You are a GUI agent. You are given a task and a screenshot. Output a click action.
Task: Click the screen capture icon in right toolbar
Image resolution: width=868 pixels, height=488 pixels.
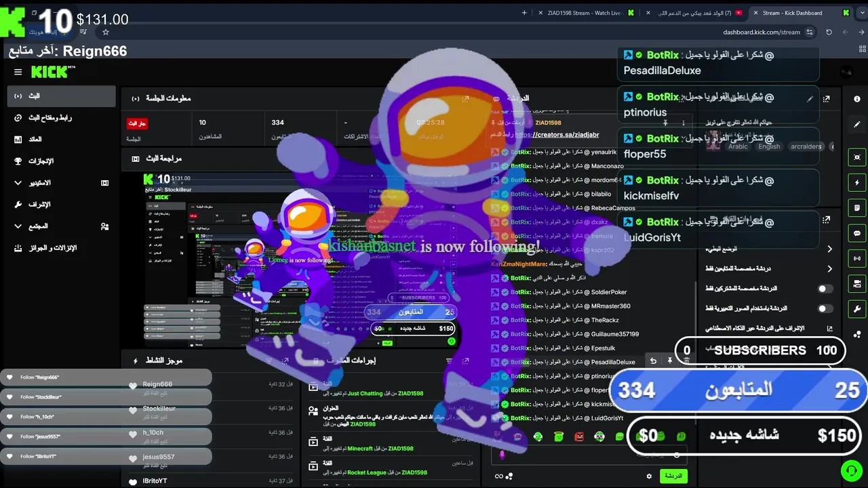point(857,157)
